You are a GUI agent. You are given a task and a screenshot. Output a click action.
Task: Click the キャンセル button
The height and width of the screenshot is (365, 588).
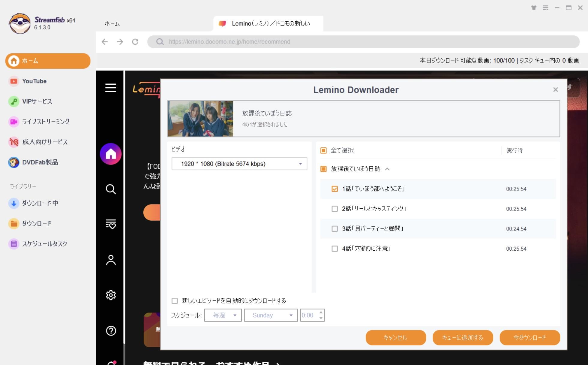[x=396, y=338]
